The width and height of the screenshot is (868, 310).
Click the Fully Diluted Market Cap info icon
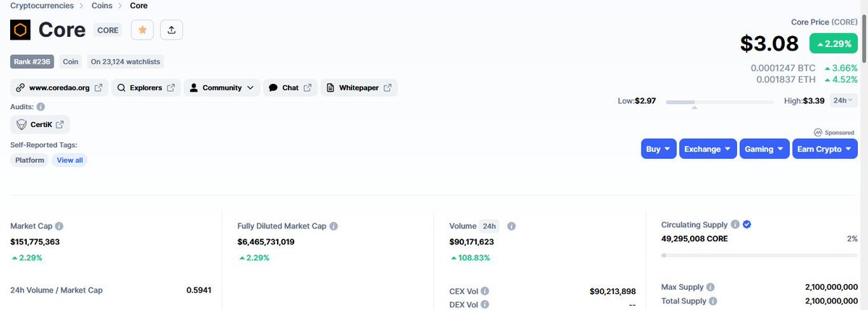click(333, 226)
